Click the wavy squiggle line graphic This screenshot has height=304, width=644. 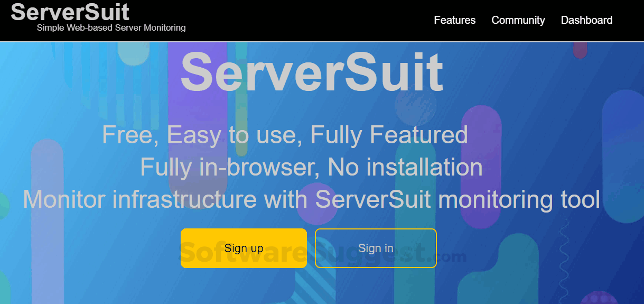pyautogui.click(x=564, y=264)
